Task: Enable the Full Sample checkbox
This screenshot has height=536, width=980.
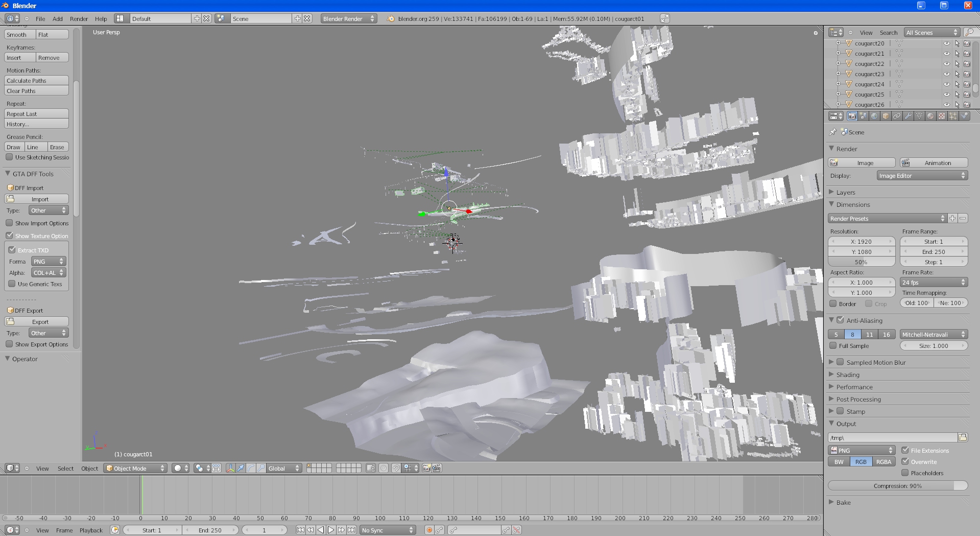Action: pyautogui.click(x=833, y=346)
